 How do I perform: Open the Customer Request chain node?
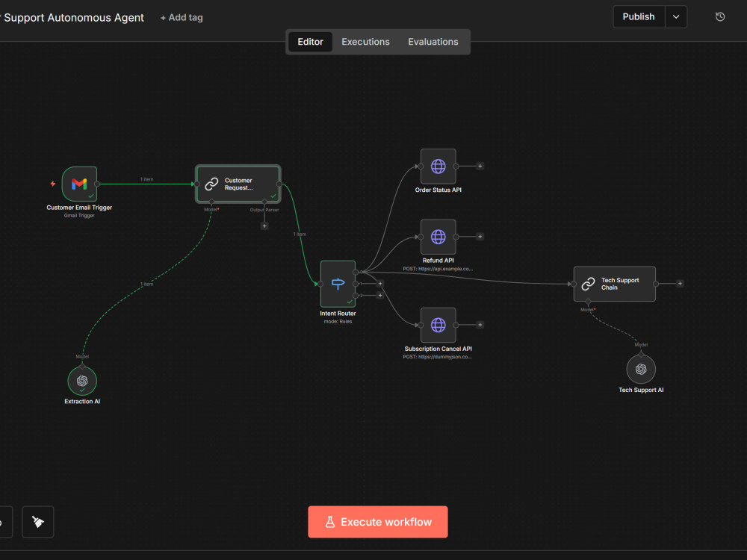pos(238,184)
